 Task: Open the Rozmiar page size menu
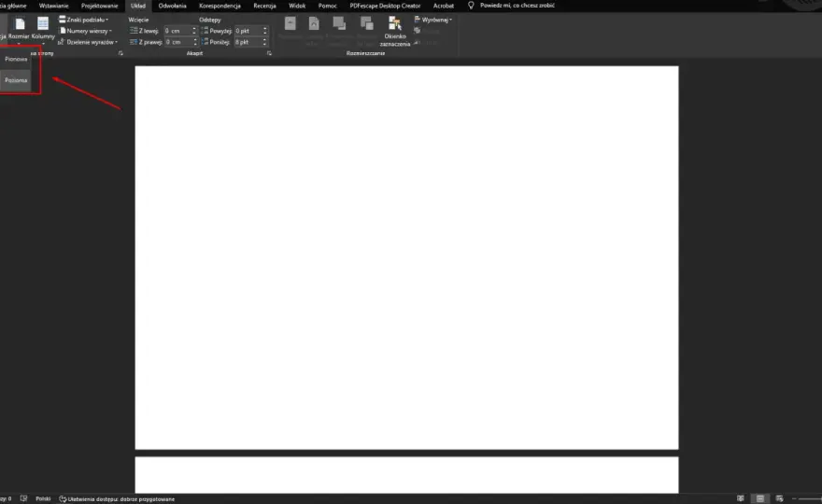coord(19,29)
